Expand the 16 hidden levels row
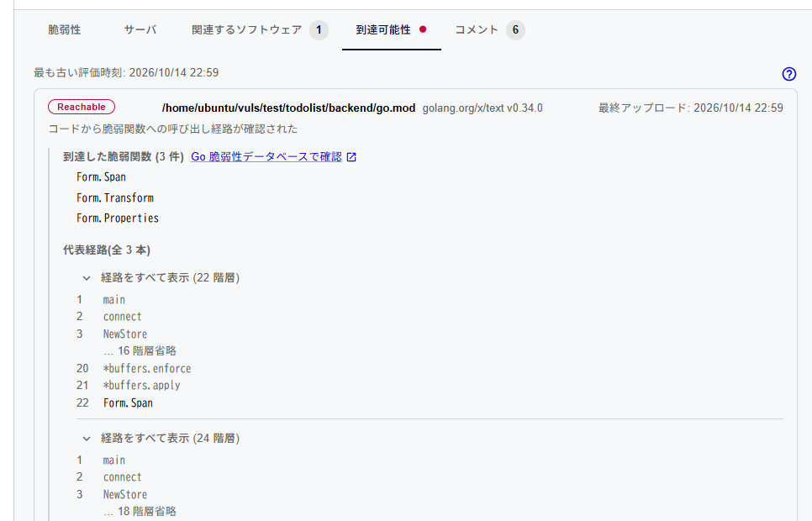This screenshot has height=521, width=812. pyautogui.click(x=140, y=351)
